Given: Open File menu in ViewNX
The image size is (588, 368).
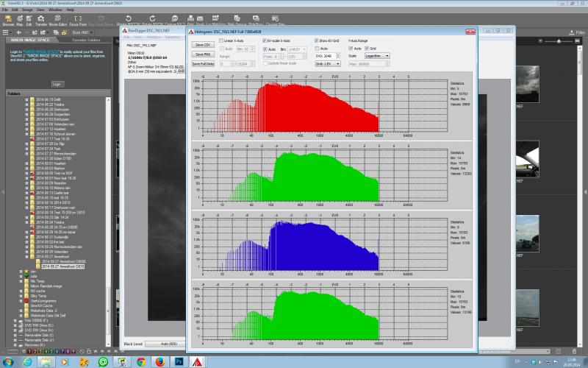Looking at the screenshot, I should click(x=5, y=10).
